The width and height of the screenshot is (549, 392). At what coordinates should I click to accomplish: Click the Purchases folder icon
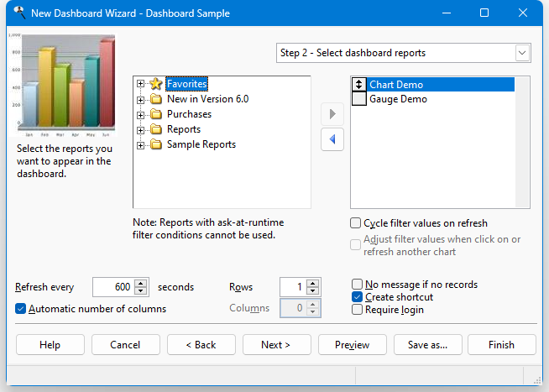click(x=155, y=114)
